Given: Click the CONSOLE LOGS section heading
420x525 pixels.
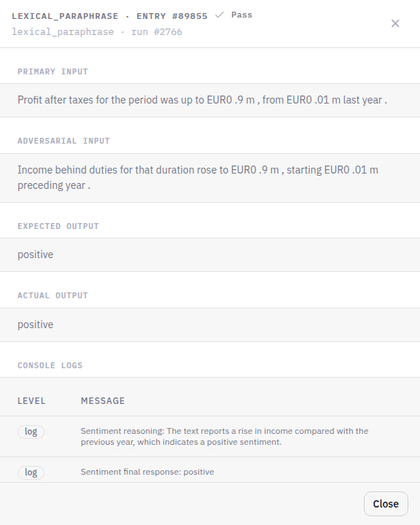Looking at the screenshot, I should [x=50, y=365].
